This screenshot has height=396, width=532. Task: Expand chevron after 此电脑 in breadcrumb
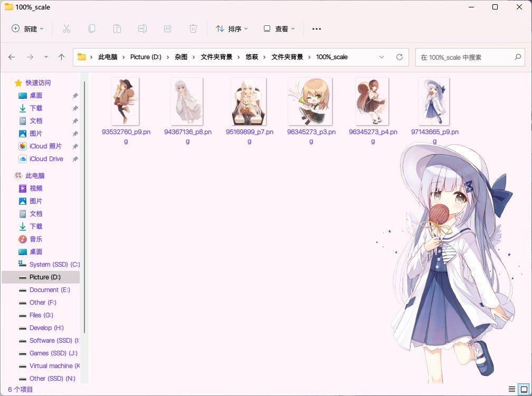(124, 57)
